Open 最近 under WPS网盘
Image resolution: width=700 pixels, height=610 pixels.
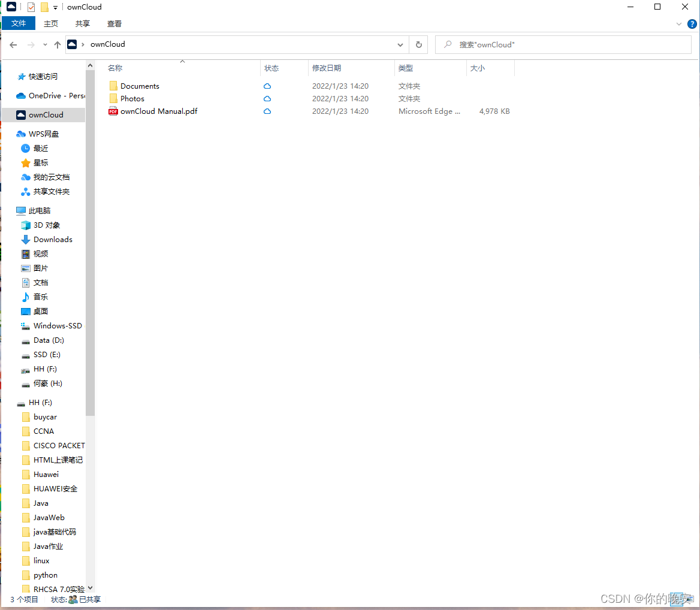tap(40, 148)
